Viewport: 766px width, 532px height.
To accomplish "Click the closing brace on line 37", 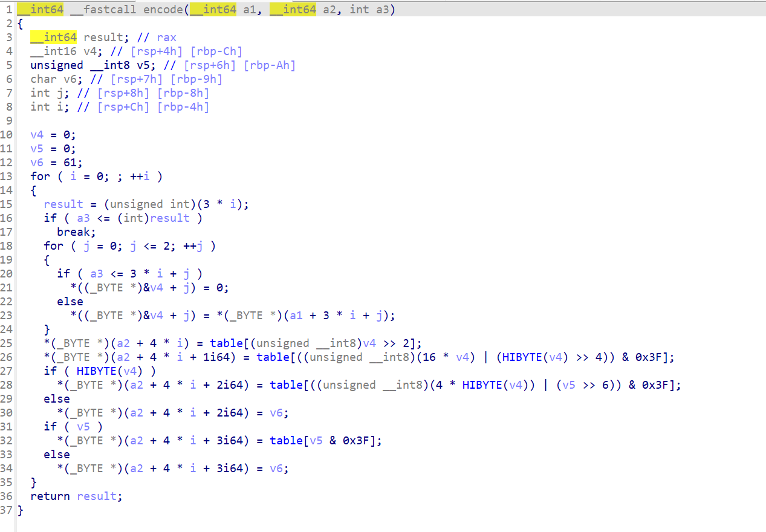I will (x=20, y=510).
